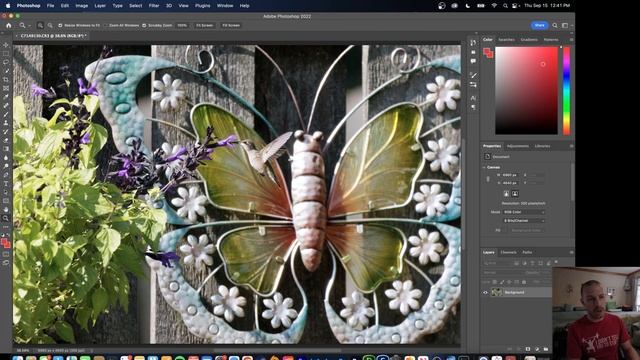Filter layers by pixel layers icon
Viewport: 640px width, 360px height.
pos(516,263)
